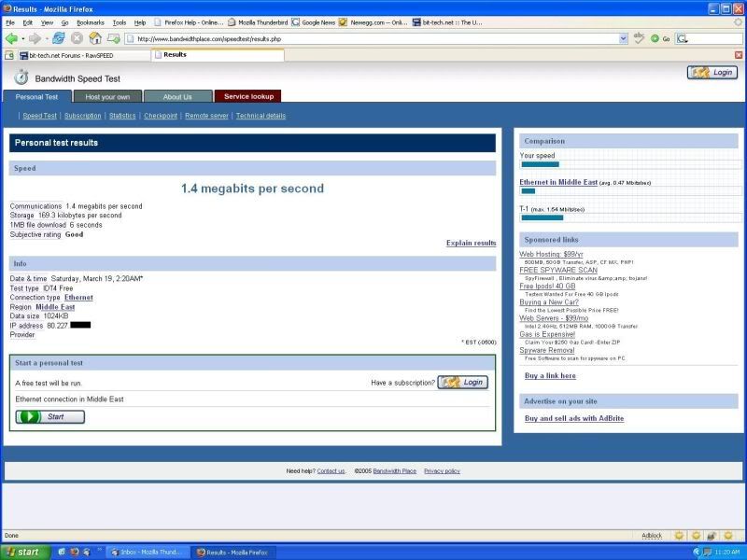Click the Explain results link
The width and height of the screenshot is (747, 560).
472,243
